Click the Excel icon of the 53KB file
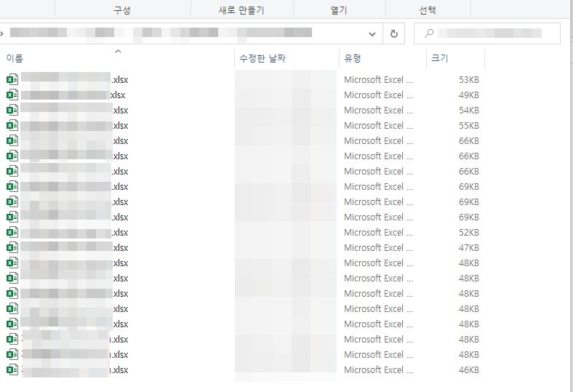This screenshot has height=392, width=573. coord(12,80)
